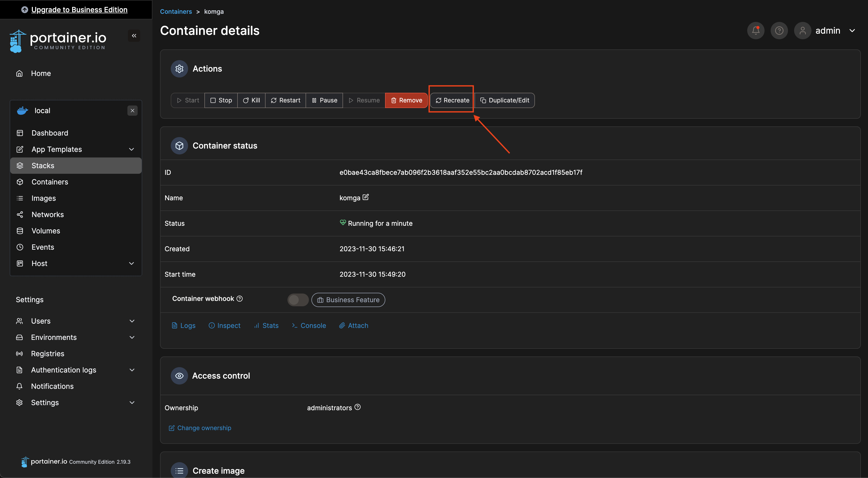Image resolution: width=868 pixels, height=478 pixels.
Task: Click the admin user avatar icon
Action: click(803, 31)
